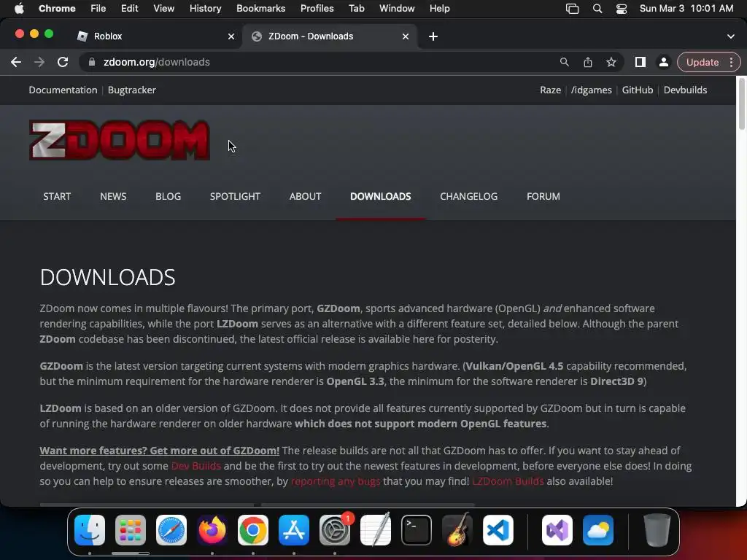Image resolution: width=747 pixels, height=560 pixels.
Task: Open Finder from the Dock
Action: pos(90,530)
